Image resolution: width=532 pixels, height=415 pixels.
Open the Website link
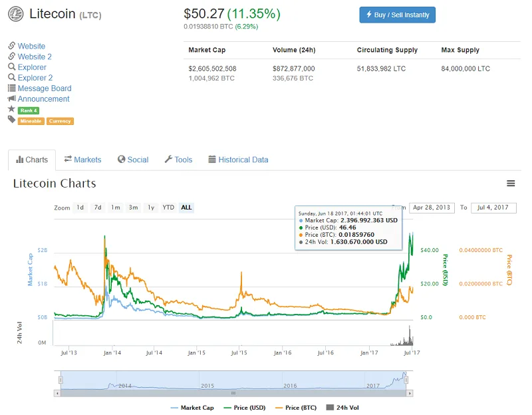click(31, 46)
